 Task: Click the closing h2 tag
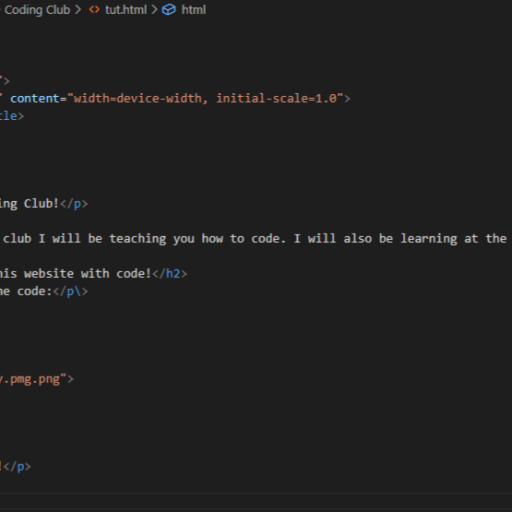click(170, 274)
